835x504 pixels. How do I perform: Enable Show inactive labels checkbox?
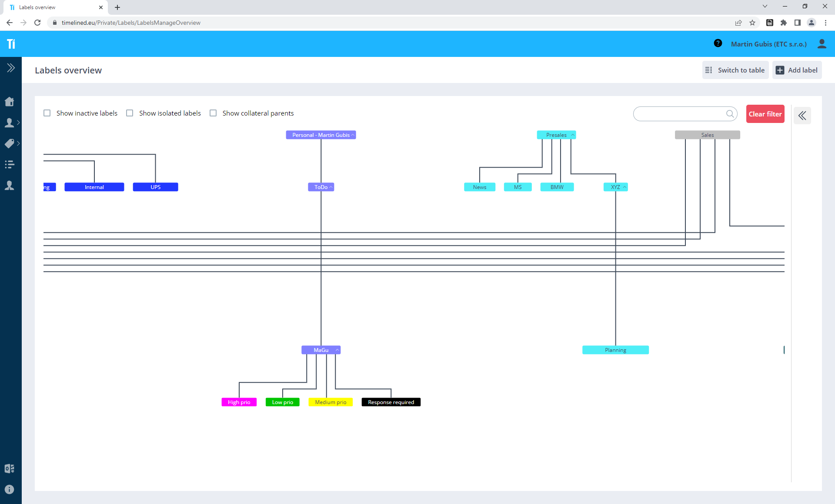point(47,113)
